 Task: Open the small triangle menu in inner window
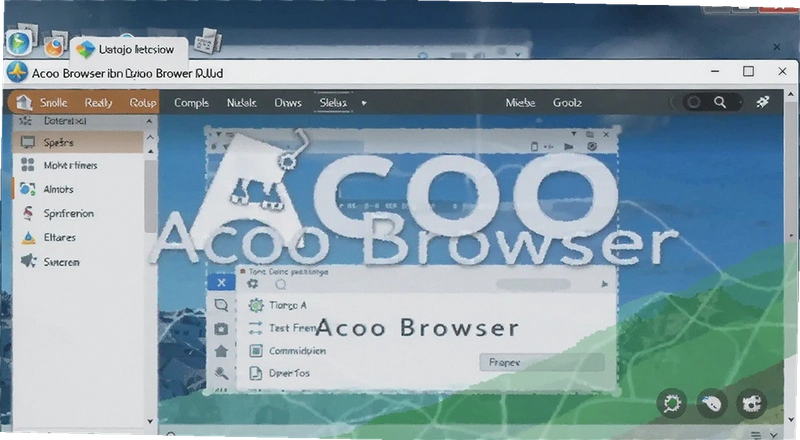573,134
